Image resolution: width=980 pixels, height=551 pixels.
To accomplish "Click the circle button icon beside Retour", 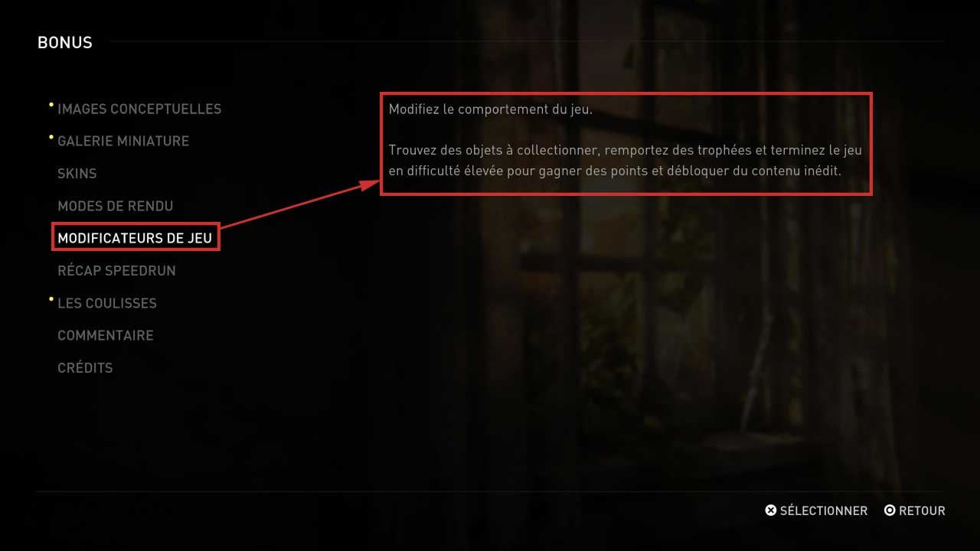I will pos(890,510).
